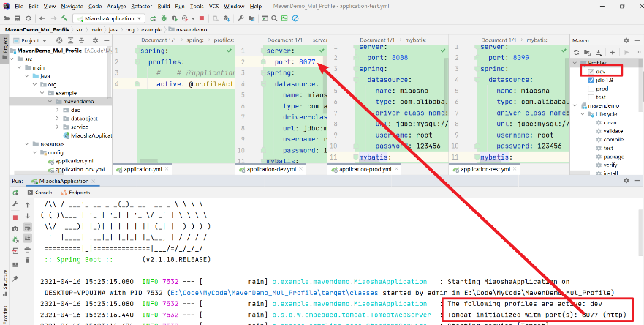Viewport: 644px width, 325px height.
Task: Open Project Structure from the main toolbar
Action: [251, 18]
